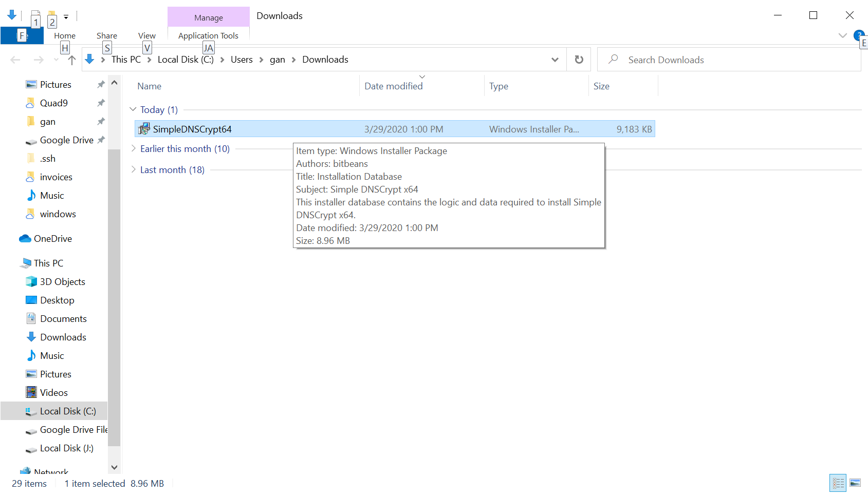Switch to details view in status bar
Screen dimensions: 868x496
[x=838, y=483]
